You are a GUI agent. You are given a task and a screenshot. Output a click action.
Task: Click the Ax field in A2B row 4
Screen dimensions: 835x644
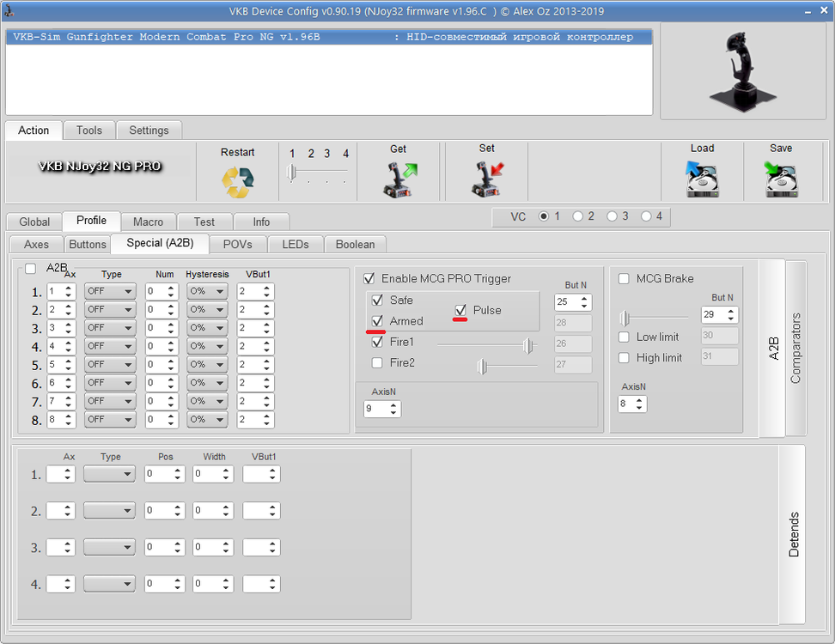[61, 347]
